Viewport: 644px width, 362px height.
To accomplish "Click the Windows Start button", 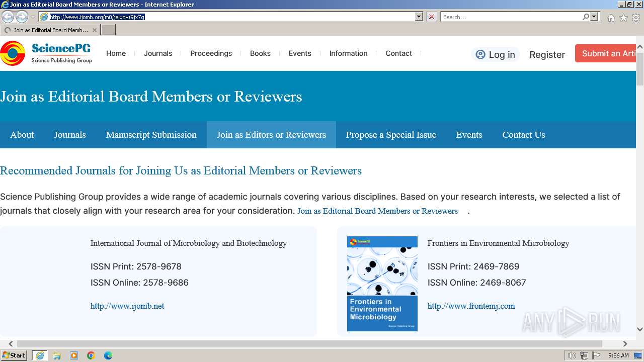I will point(14,355).
